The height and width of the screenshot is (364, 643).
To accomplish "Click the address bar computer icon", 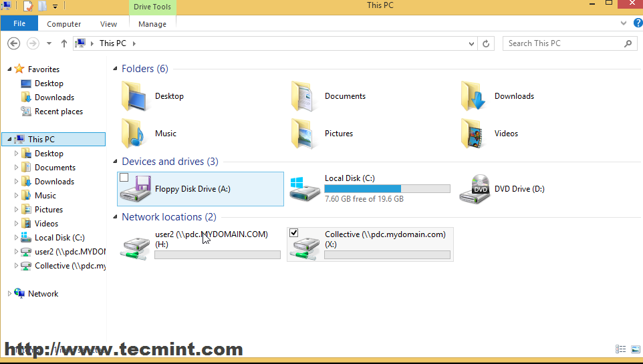I will [x=80, y=43].
